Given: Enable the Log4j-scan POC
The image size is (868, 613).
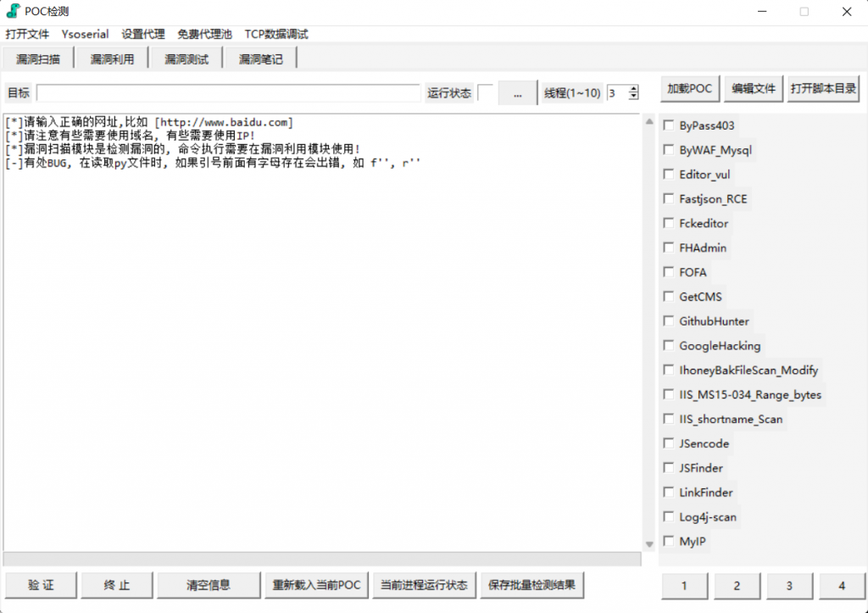Looking at the screenshot, I should coord(669,516).
